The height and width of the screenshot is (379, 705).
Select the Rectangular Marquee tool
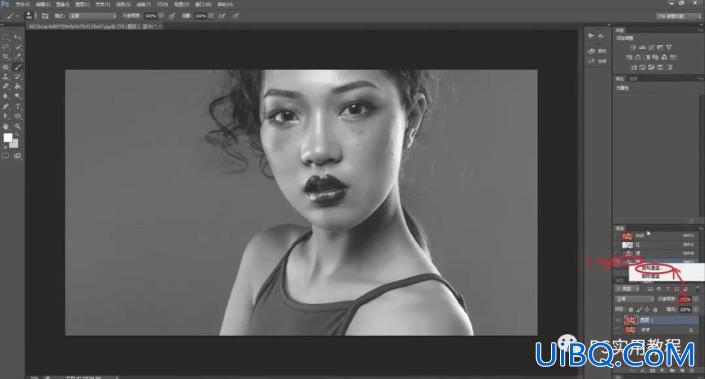[x=5, y=37]
